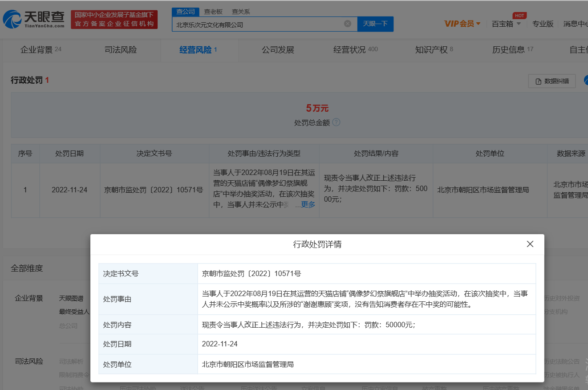This screenshot has width=588, height=390.
Task: Click the TianYanCha logo
Action: point(34,19)
